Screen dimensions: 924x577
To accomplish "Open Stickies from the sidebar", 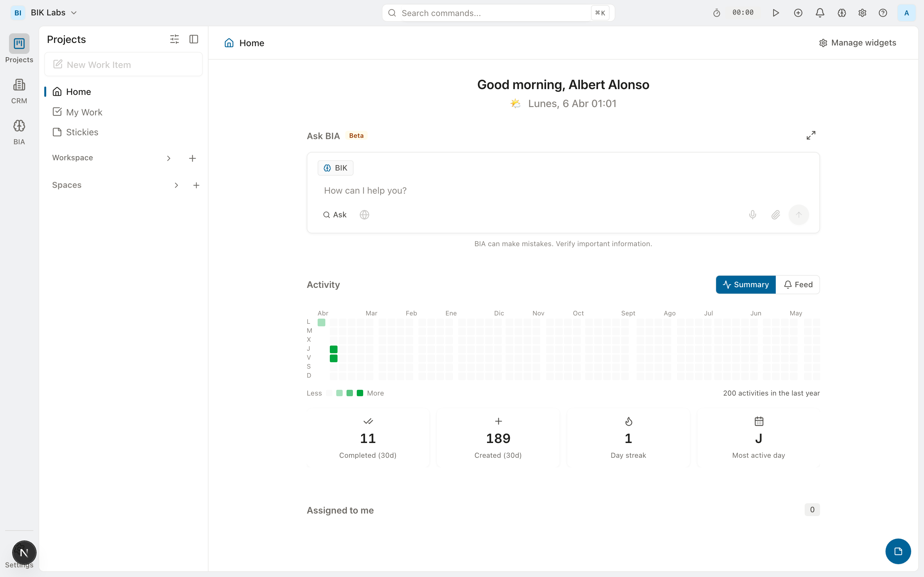I will coord(82,132).
